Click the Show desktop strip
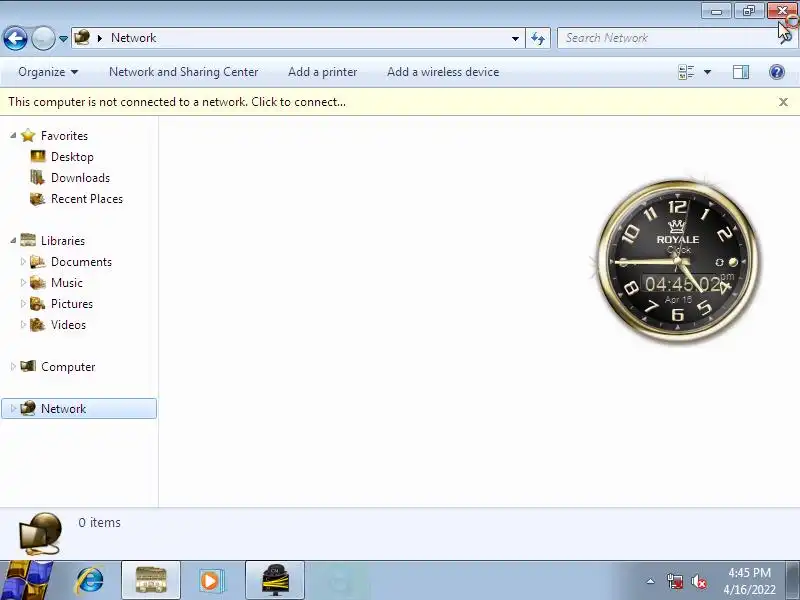The width and height of the screenshot is (800, 600). (x=793, y=581)
